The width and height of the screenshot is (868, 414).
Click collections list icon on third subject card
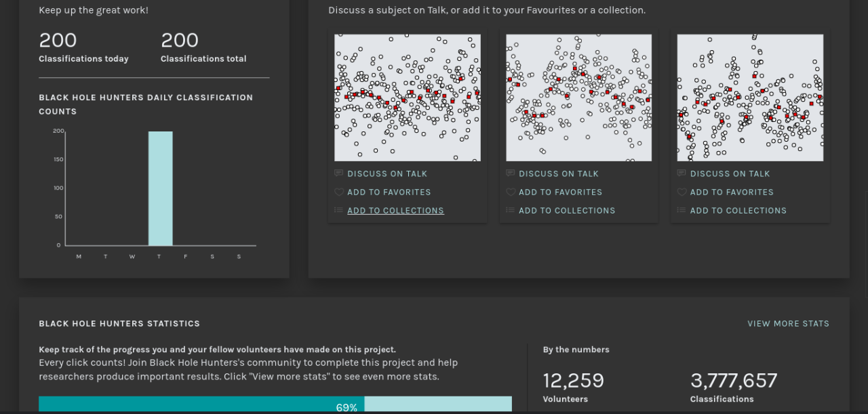pos(682,210)
